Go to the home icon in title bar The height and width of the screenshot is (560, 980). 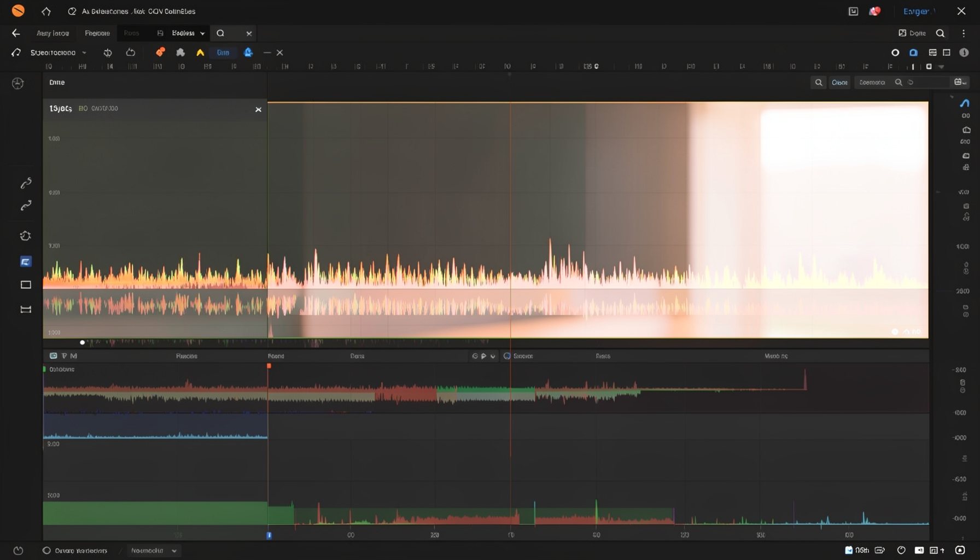coord(46,11)
